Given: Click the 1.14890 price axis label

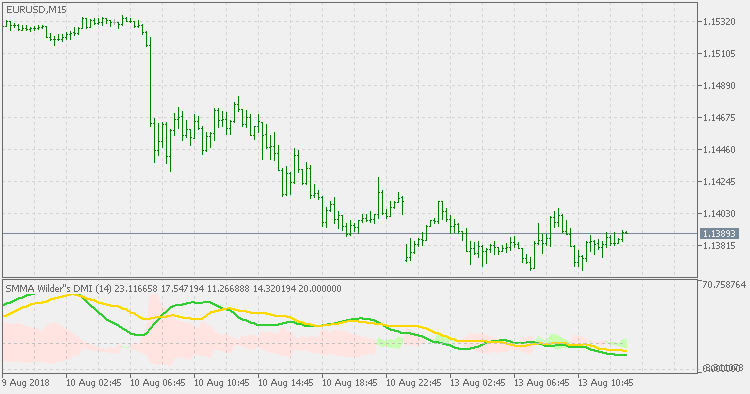Looking at the screenshot, I should [719, 86].
